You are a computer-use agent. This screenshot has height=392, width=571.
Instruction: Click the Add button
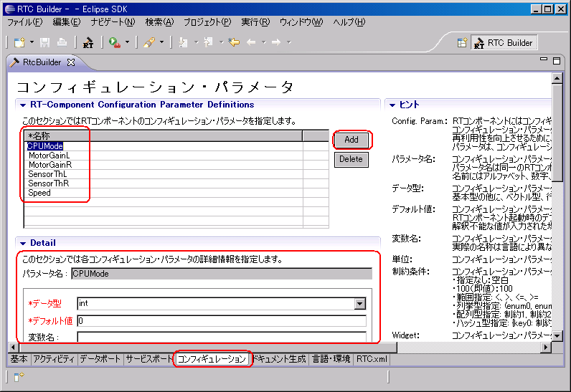pyautogui.click(x=351, y=140)
